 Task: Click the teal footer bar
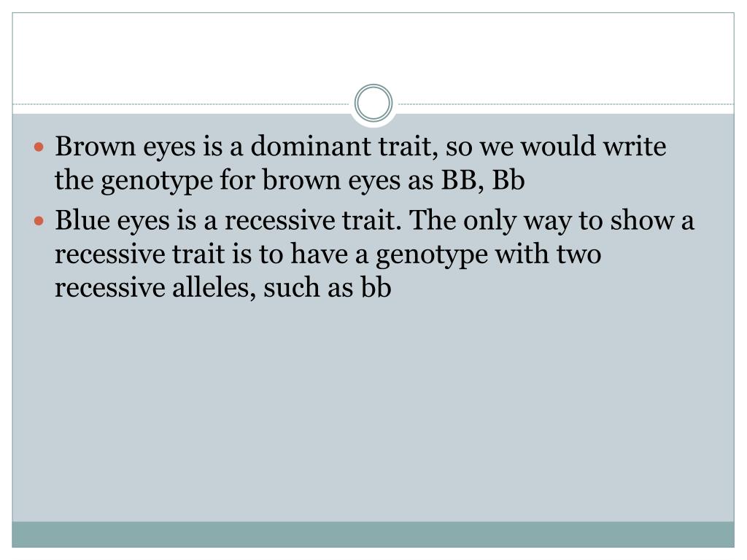[x=373, y=534]
